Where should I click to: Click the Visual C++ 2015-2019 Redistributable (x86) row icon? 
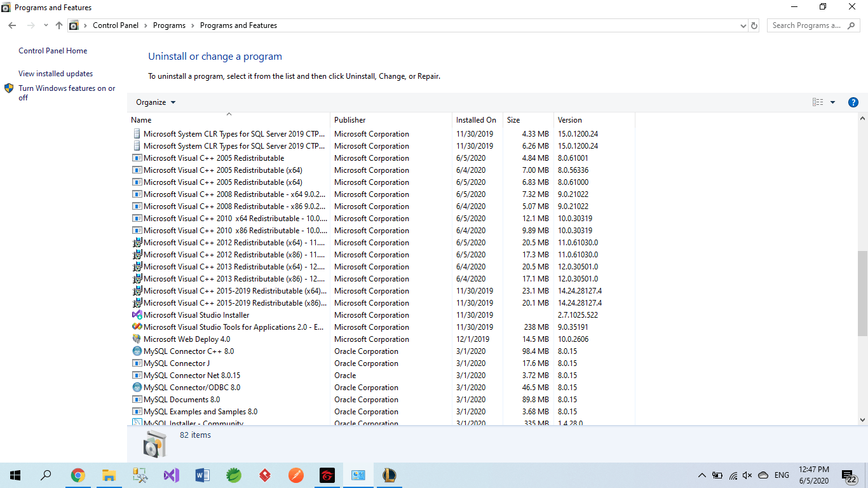point(137,303)
